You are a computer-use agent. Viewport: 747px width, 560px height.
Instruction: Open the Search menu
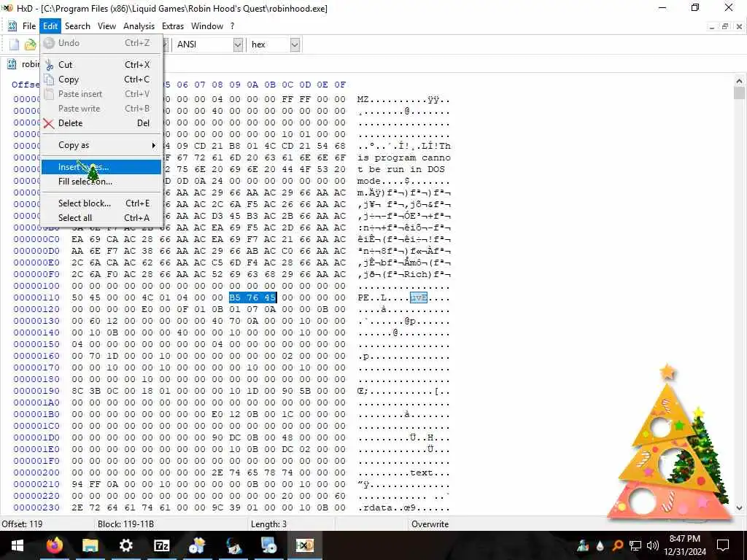coord(77,26)
